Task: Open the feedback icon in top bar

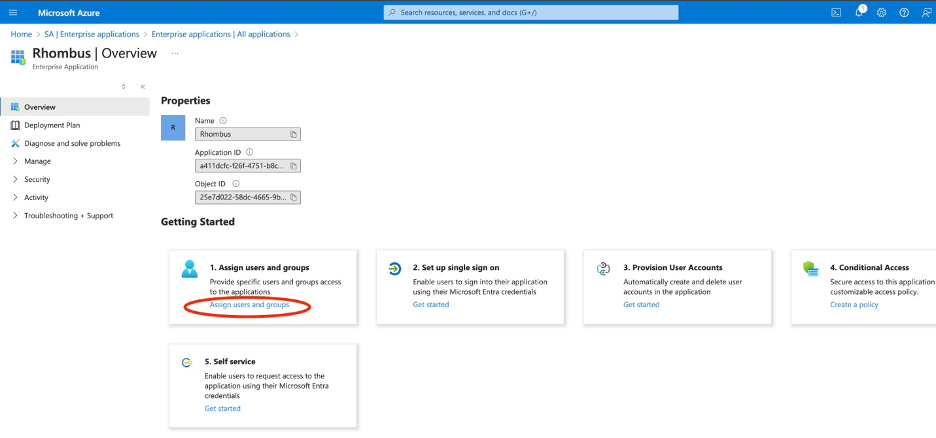Action: 926,13
